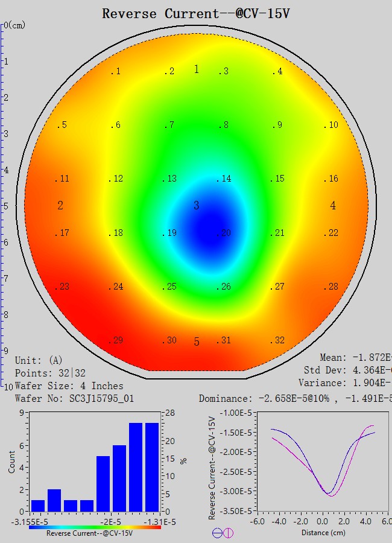Click zone label 1 at the wafer top
The image size is (392, 543).
click(x=196, y=69)
